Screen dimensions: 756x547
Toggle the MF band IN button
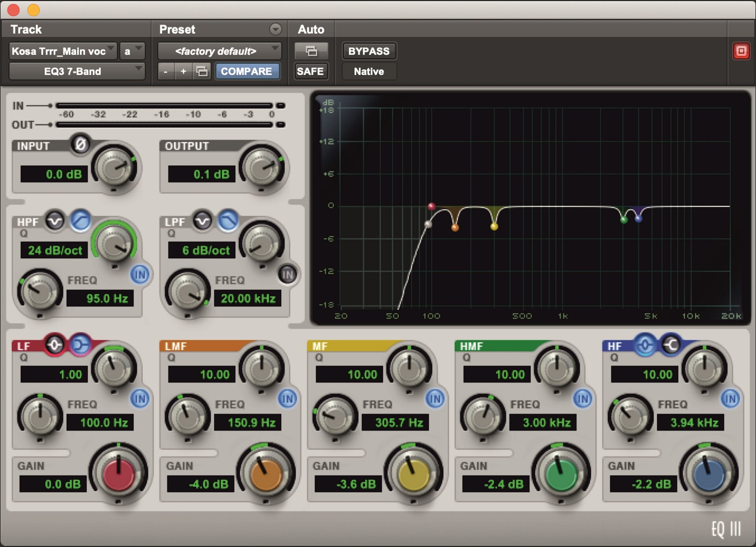tap(435, 399)
